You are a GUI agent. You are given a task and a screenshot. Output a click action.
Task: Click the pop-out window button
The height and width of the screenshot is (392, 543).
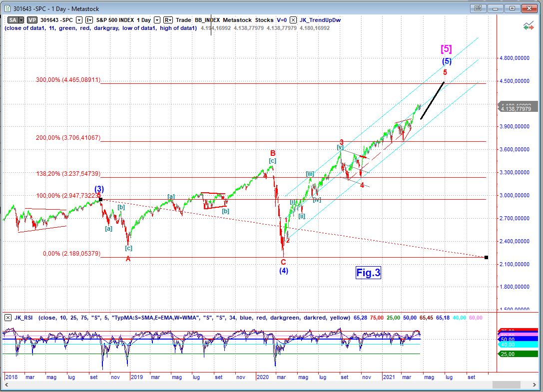point(478,8)
